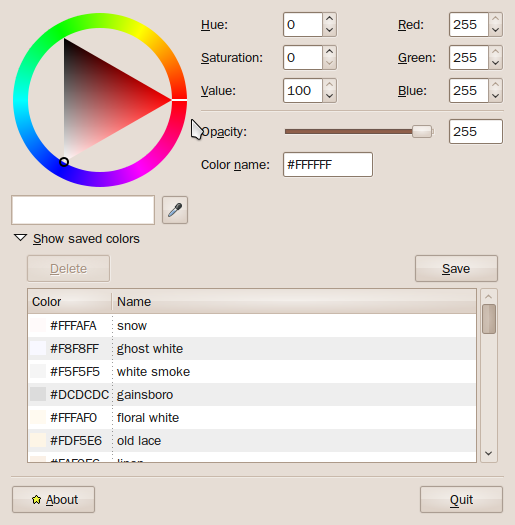The height and width of the screenshot is (525, 515).
Task: Click inside the Value input field
Action: (x=303, y=90)
